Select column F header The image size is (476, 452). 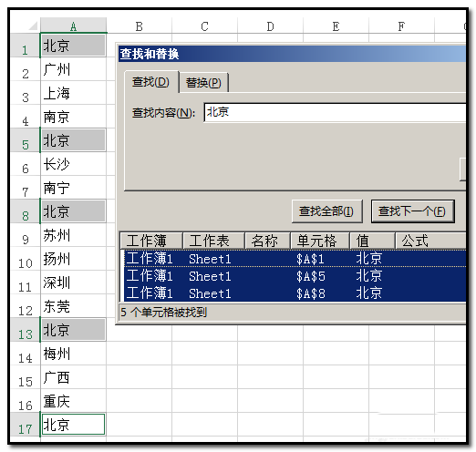coord(401,26)
